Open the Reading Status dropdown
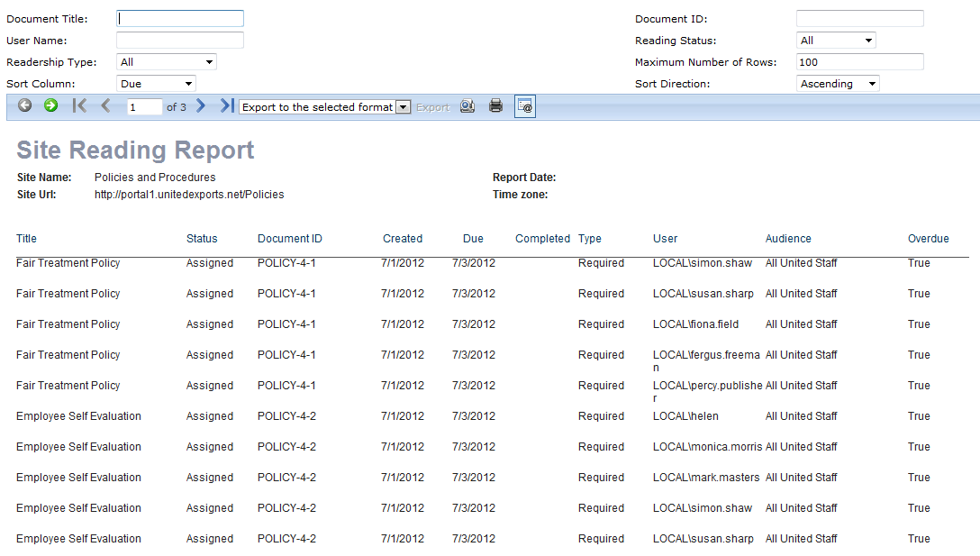 (836, 41)
